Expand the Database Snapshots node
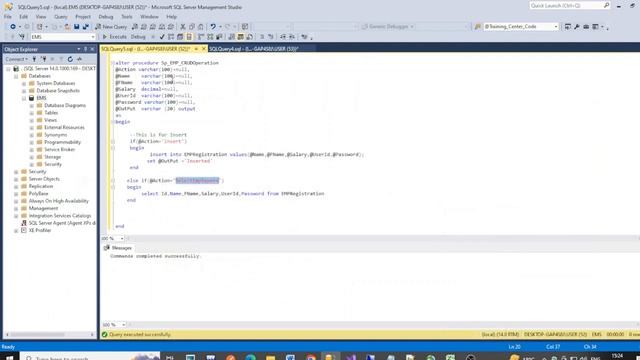The image size is (640, 360). tap(24, 91)
